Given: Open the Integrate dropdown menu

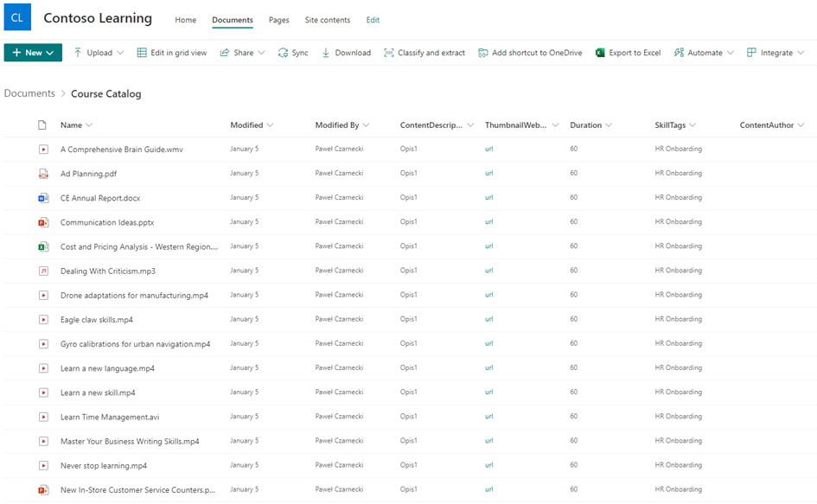Looking at the screenshot, I should [x=801, y=53].
